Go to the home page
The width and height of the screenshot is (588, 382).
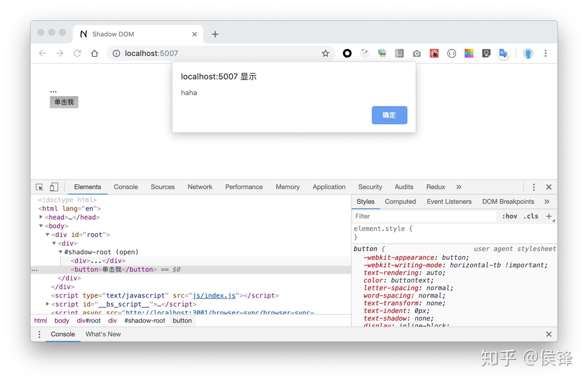coord(95,53)
